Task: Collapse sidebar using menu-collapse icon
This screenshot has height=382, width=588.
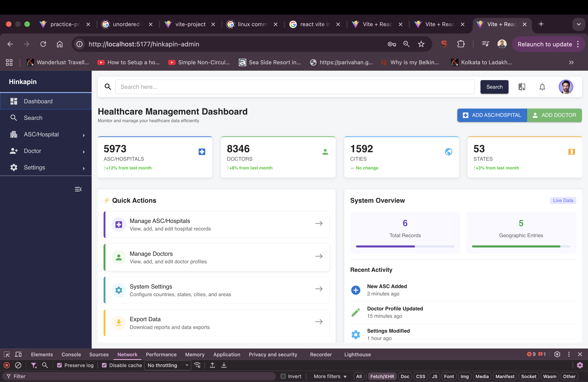Action: click(x=78, y=189)
